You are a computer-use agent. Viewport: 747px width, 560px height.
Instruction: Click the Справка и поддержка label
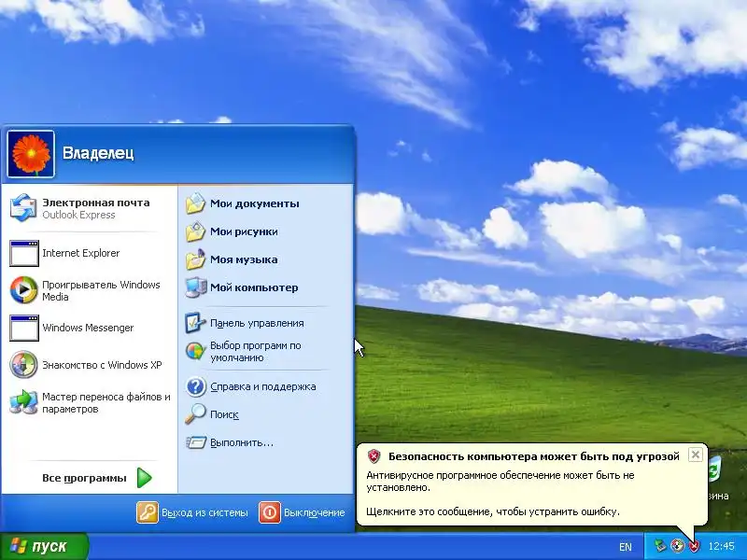[263, 386]
